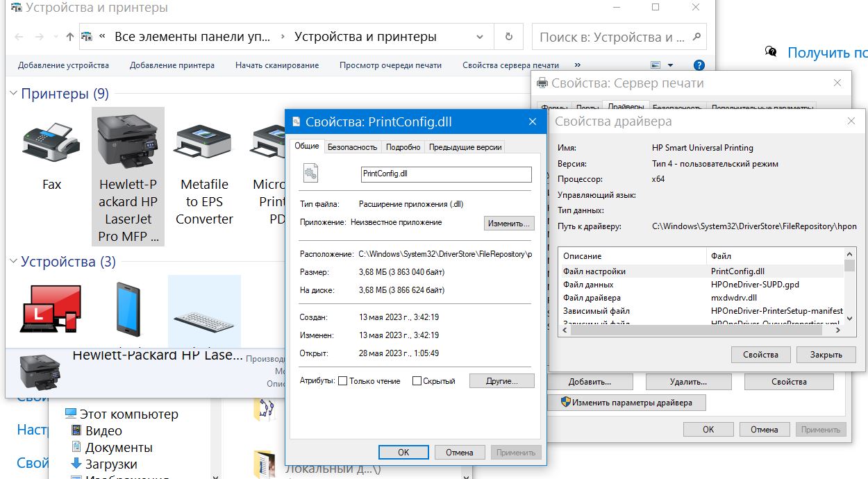The height and width of the screenshot is (479, 868).
Task: Click ОК in Сервер печати properties
Action: coord(708,430)
